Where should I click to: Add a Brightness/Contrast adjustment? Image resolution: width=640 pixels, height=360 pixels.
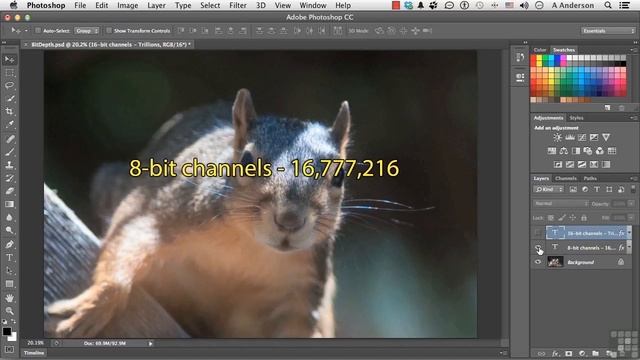point(557,138)
